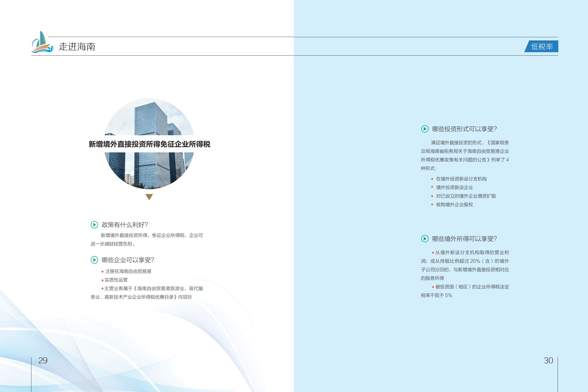Click the line 税率不低于 5%
This screenshot has width=588, height=392.
click(x=436, y=295)
